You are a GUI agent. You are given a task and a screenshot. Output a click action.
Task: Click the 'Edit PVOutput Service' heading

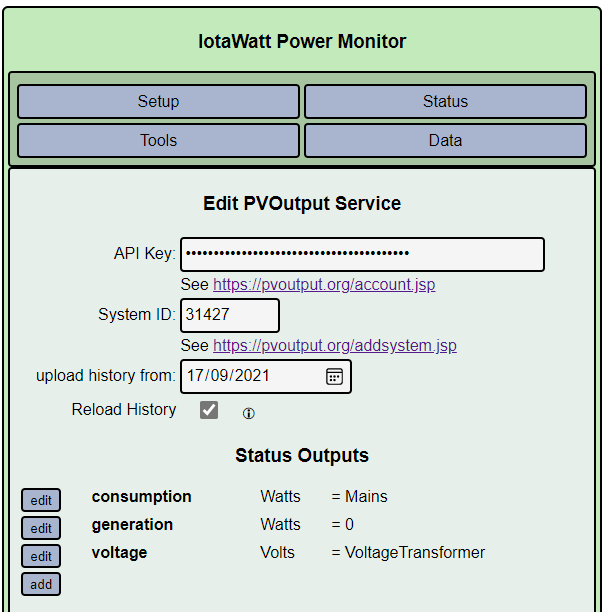click(x=302, y=203)
